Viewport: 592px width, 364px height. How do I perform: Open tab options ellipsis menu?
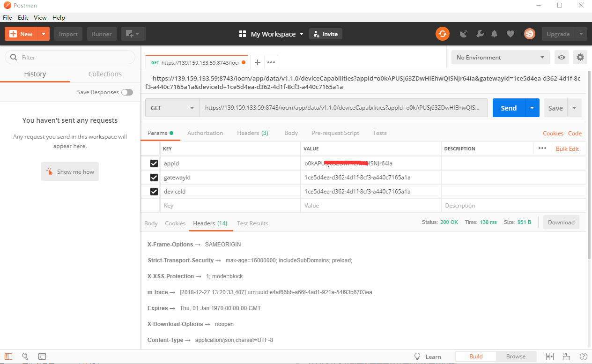click(271, 62)
